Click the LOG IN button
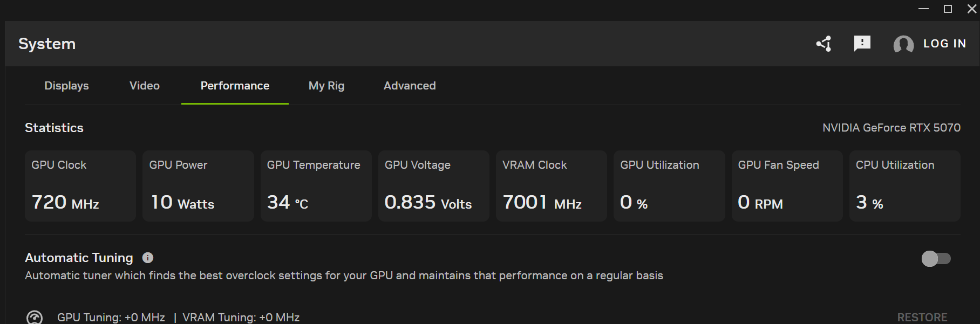The width and height of the screenshot is (980, 324). pyautogui.click(x=944, y=44)
